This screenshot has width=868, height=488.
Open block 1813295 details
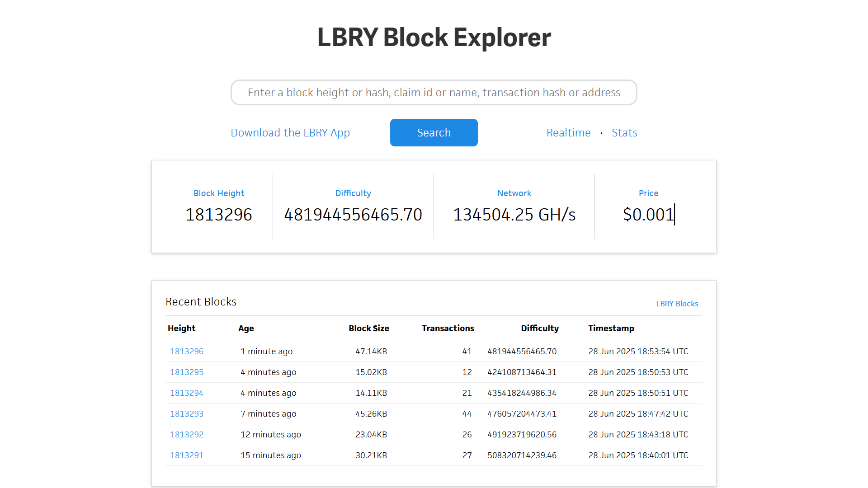[187, 372]
